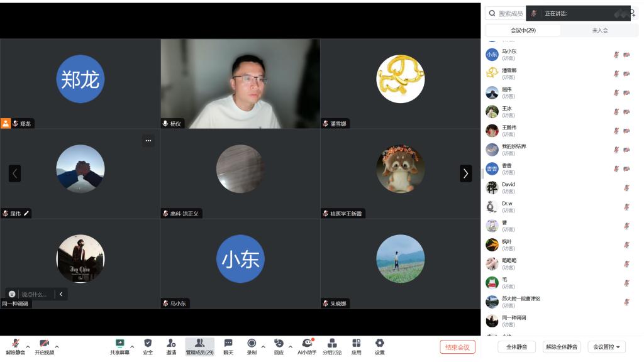Expand the arrow next to 共享屏幕
This screenshot has width=644, height=362.
132,346
